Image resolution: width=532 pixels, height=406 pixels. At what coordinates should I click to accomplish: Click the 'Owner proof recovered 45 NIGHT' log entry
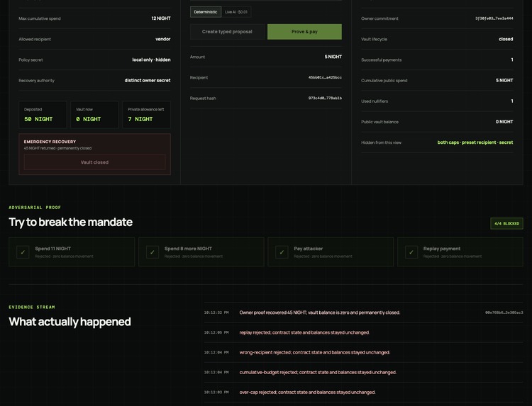coord(320,312)
